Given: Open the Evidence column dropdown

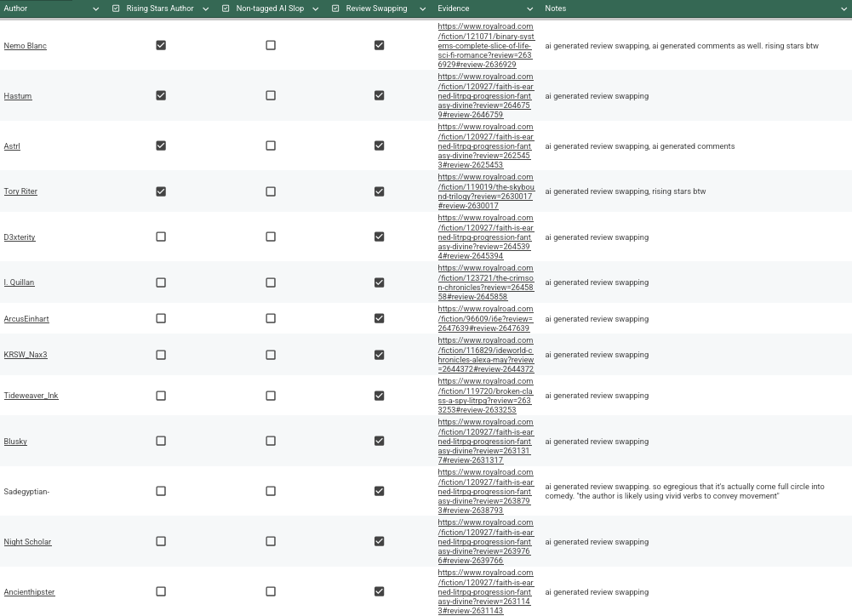Looking at the screenshot, I should (x=529, y=9).
